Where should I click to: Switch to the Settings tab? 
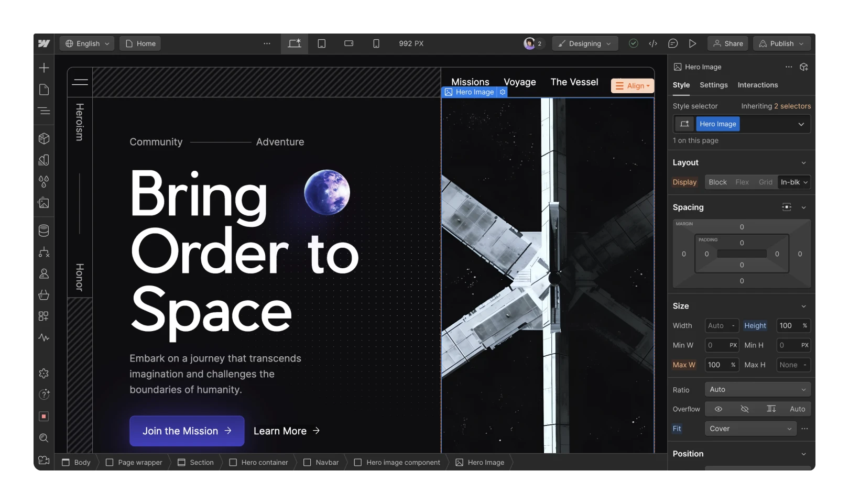click(x=713, y=85)
